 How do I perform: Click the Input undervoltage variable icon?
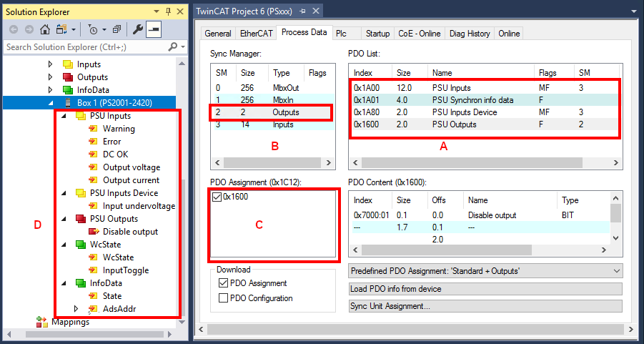coord(93,206)
